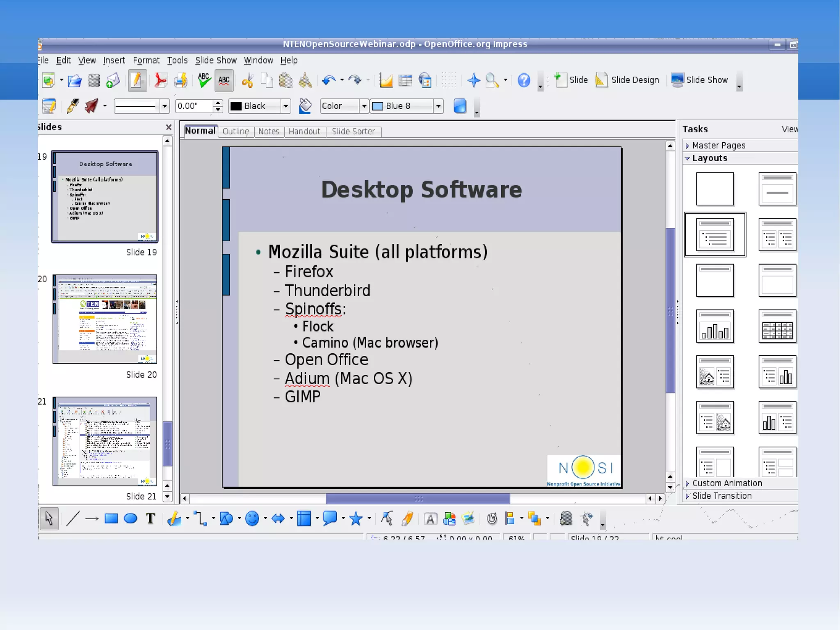Image resolution: width=840 pixels, height=630 pixels.
Task: Click the Spellcheck icon
Action: (204, 80)
